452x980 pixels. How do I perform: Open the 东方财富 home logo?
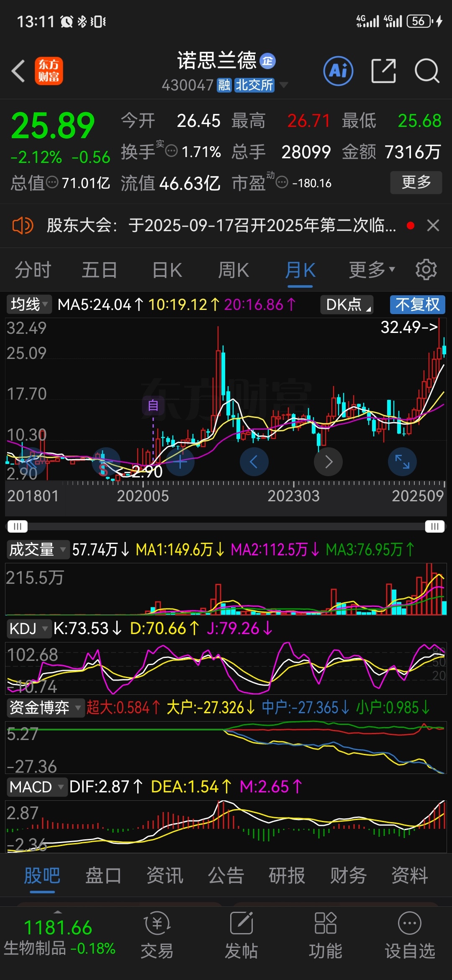tap(49, 71)
